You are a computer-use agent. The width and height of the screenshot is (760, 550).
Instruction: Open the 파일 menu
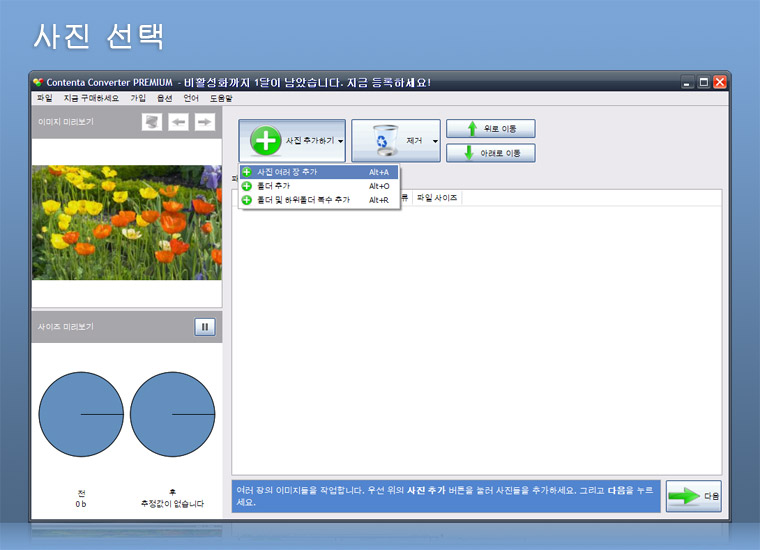point(45,98)
